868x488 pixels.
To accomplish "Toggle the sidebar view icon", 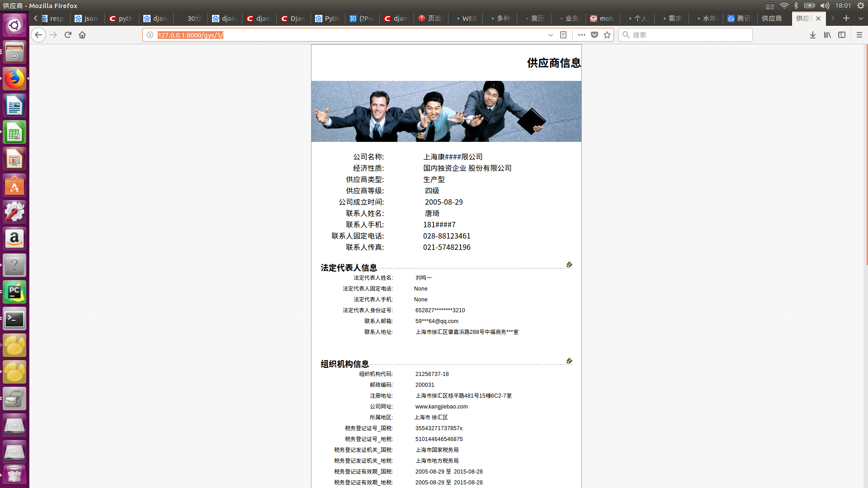I will coord(842,35).
